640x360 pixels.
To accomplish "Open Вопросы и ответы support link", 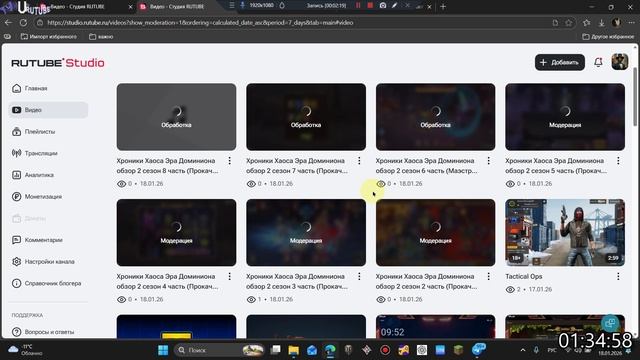I will 43,332.
